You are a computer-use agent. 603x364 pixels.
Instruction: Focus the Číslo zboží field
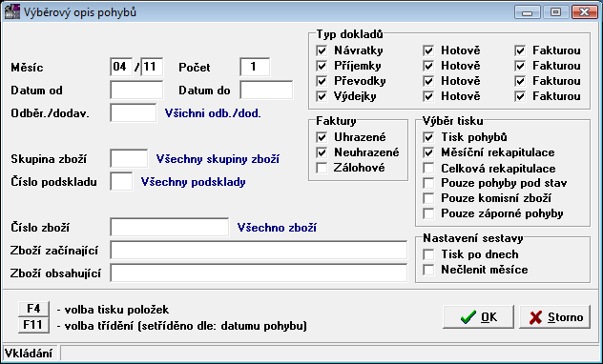170,228
